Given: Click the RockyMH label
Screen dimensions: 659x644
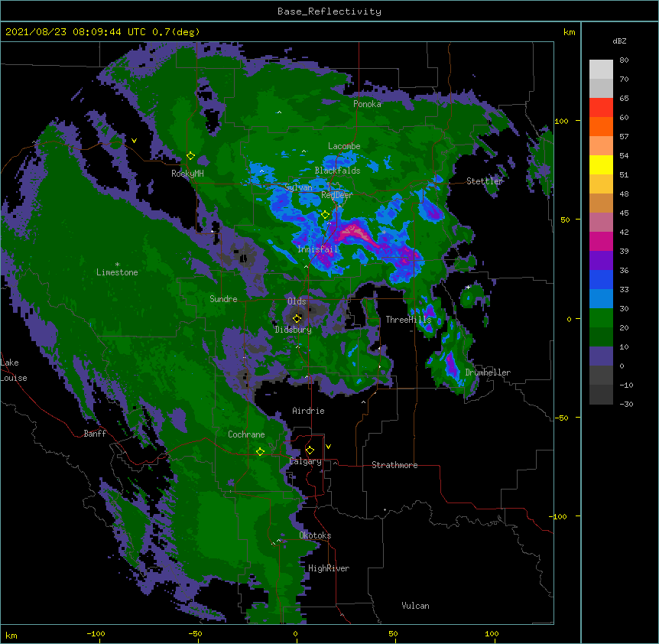Looking at the screenshot, I should point(187,174).
